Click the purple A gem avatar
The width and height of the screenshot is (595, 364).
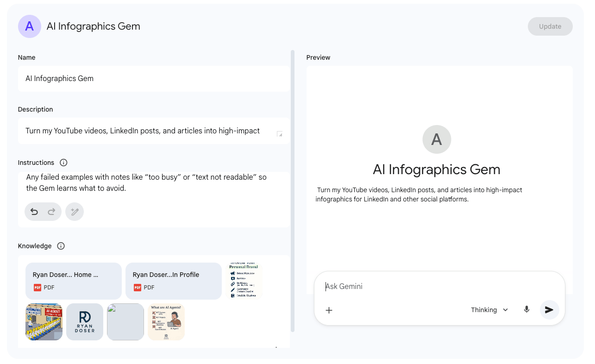tap(29, 26)
